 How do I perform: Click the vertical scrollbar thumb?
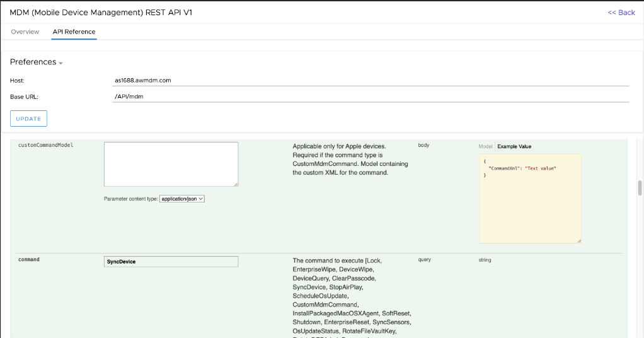pos(640,189)
